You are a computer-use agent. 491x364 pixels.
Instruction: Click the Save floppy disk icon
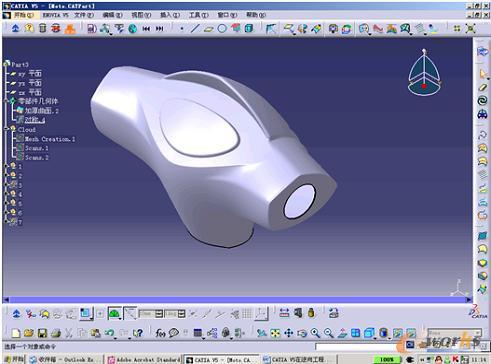point(42,333)
